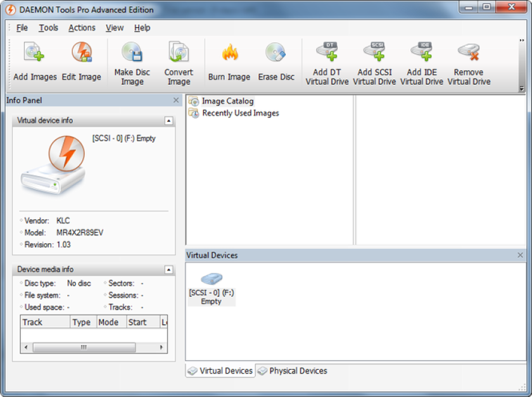Click the DAEMON Tools title bar logo
The width and height of the screenshot is (532, 397).
tap(11, 9)
